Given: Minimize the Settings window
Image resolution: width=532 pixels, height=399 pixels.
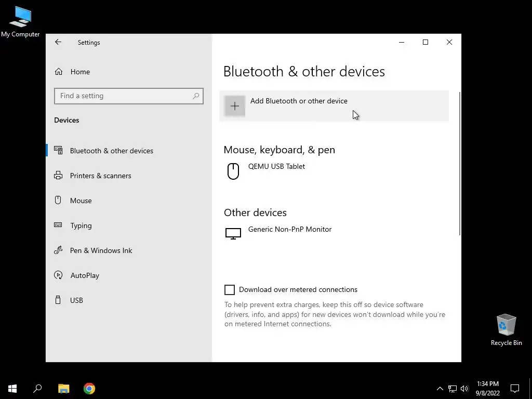Looking at the screenshot, I should point(402,42).
